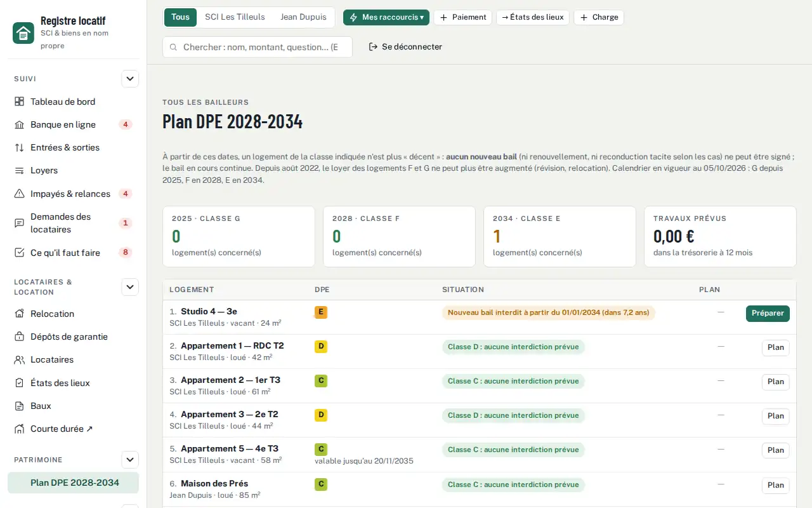
Task: Collapse the Locataires & location section
Action: coord(130,287)
